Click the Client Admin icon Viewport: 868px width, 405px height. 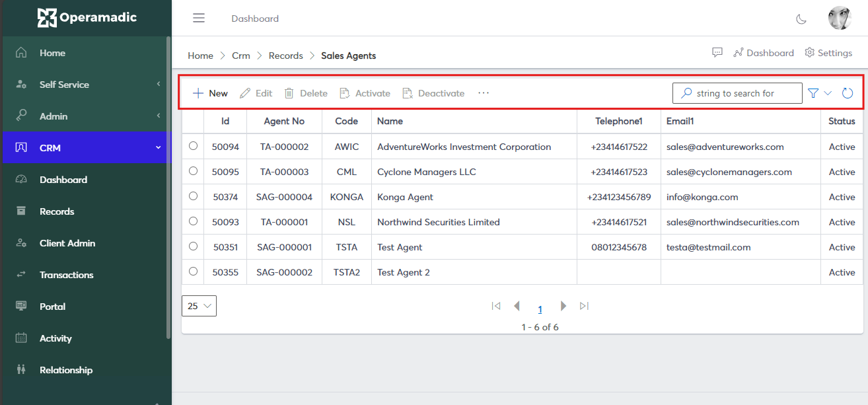click(x=21, y=242)
